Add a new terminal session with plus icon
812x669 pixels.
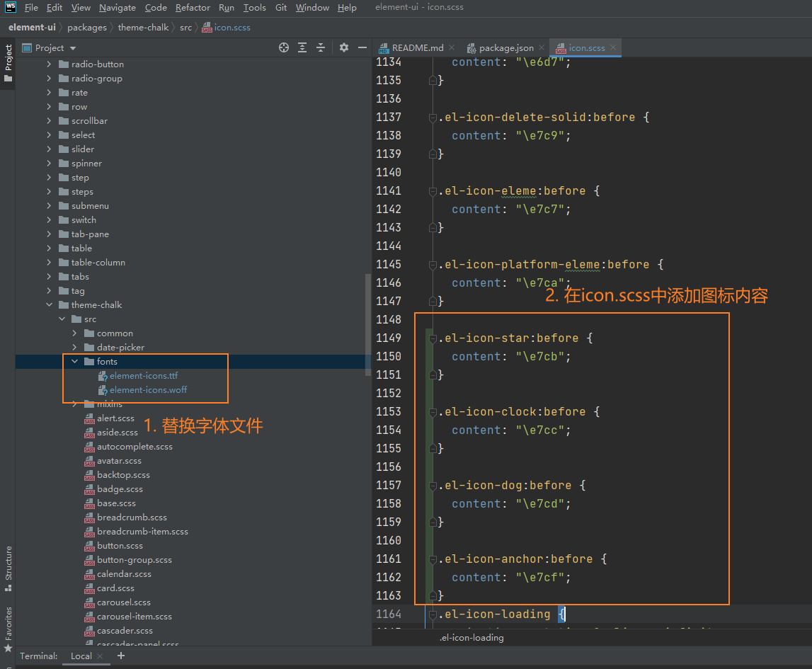click(121, 656)
